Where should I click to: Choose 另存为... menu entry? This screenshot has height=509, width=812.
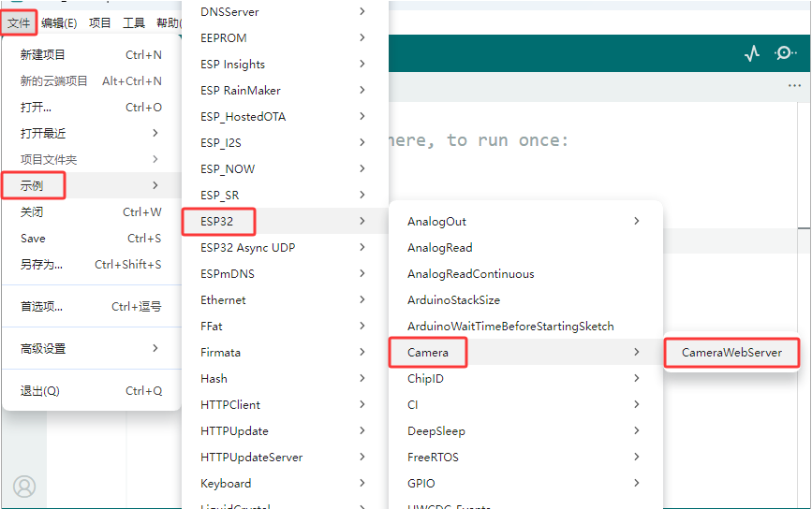[91, 265]
